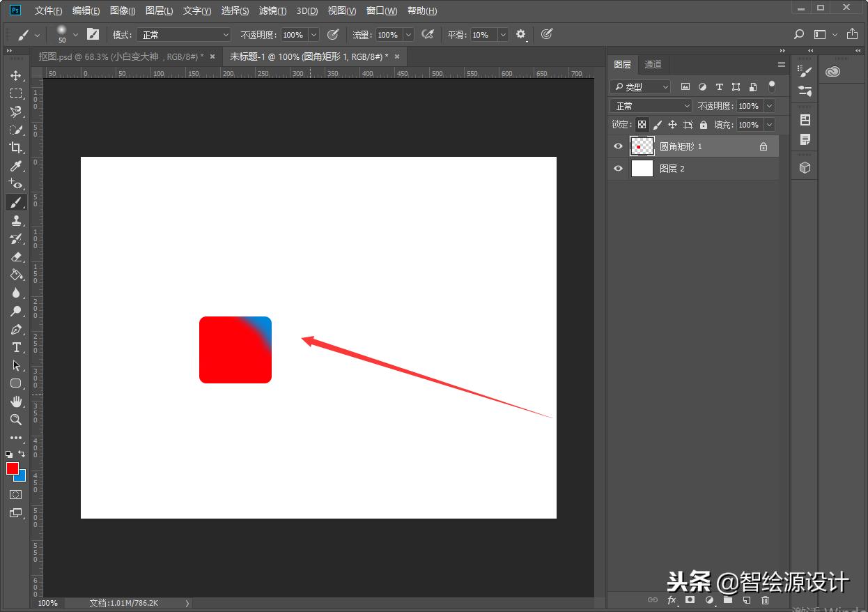Select the Crop tool
868x612 pixels.
tap(15, 148)
